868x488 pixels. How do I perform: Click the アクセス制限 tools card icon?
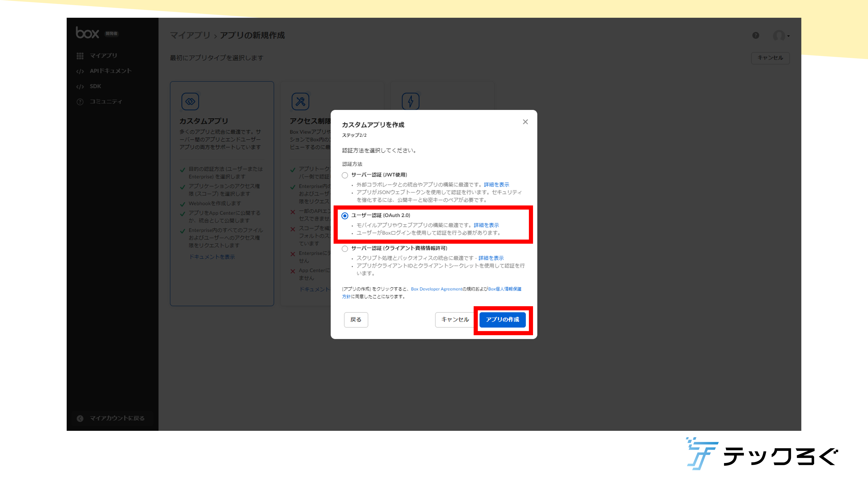(x=300, y=101)
